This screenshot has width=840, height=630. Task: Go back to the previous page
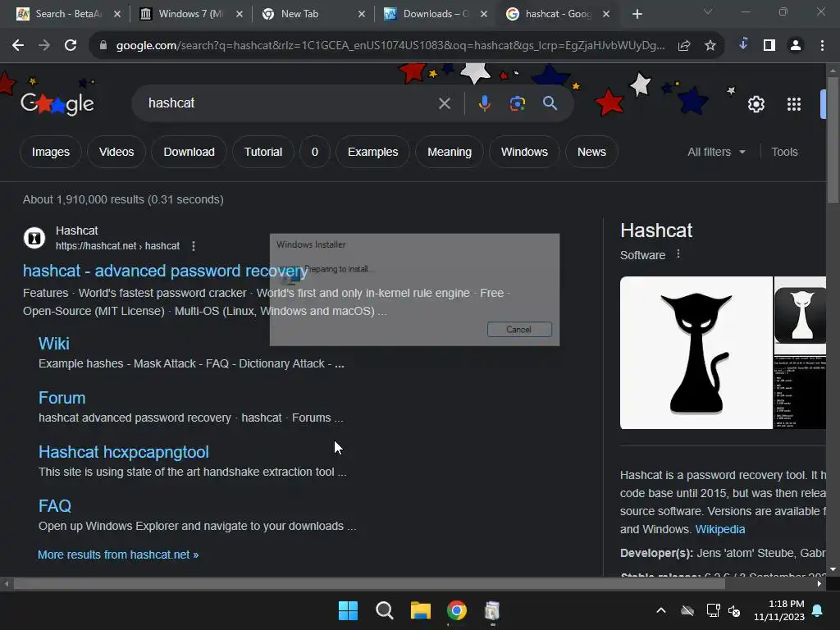[18, 46]
